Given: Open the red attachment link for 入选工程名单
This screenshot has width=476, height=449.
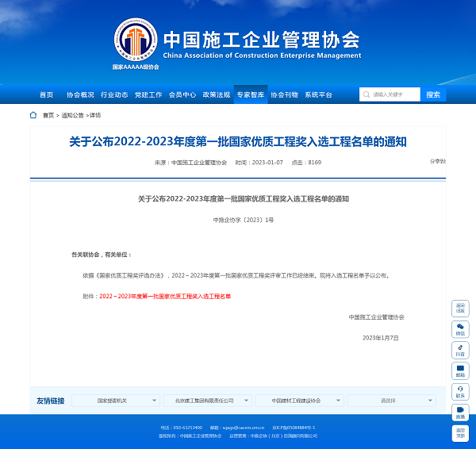Looking at the screenshot, I should click(165, 296).
